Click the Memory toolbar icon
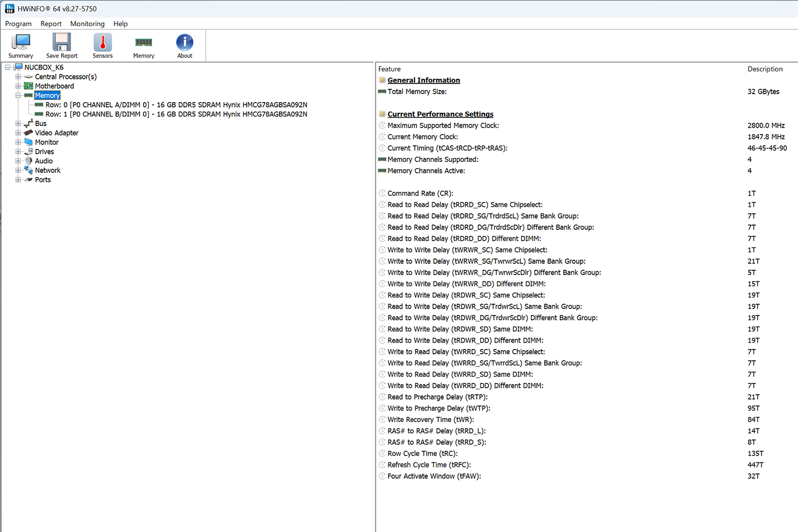This screenshot has height=532, width=798. [x=144, y=42]
